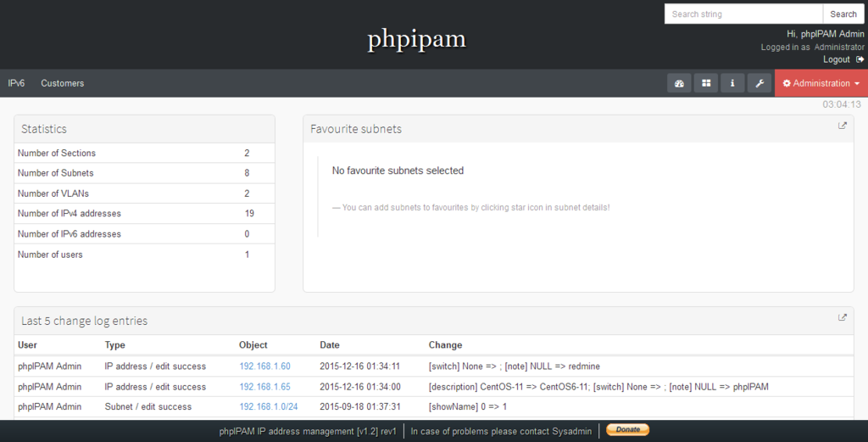Click the User column header
Viewport: 868px width, 442px height.
tap(27, 344)
